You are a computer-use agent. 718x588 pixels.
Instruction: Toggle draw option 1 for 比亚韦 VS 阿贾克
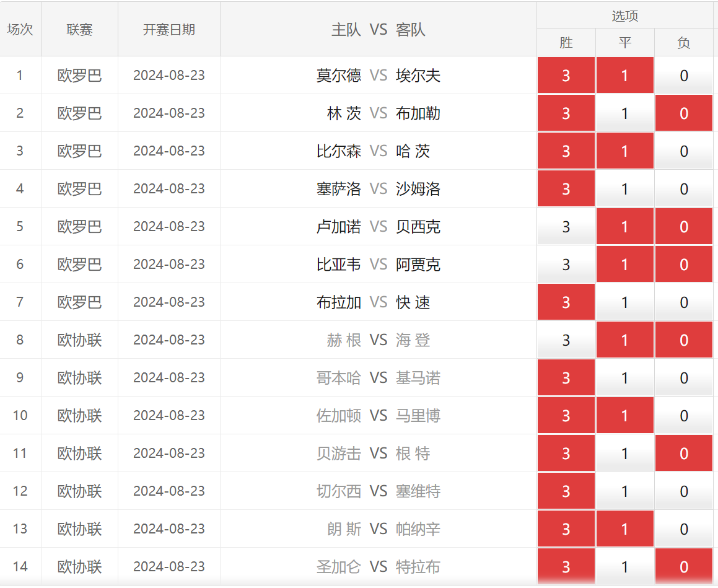624,264
